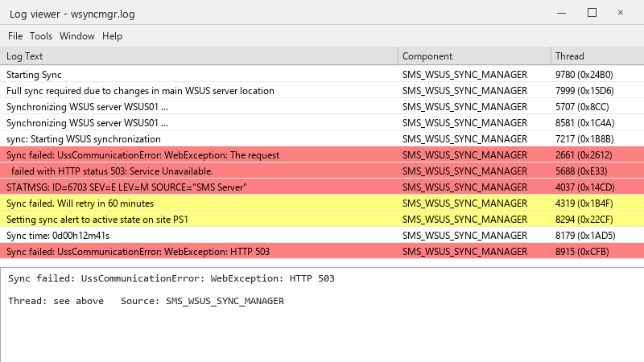Click thread value 8581 (0x1C4A)
The image size is (644, 362).
(x=585, y=123)
